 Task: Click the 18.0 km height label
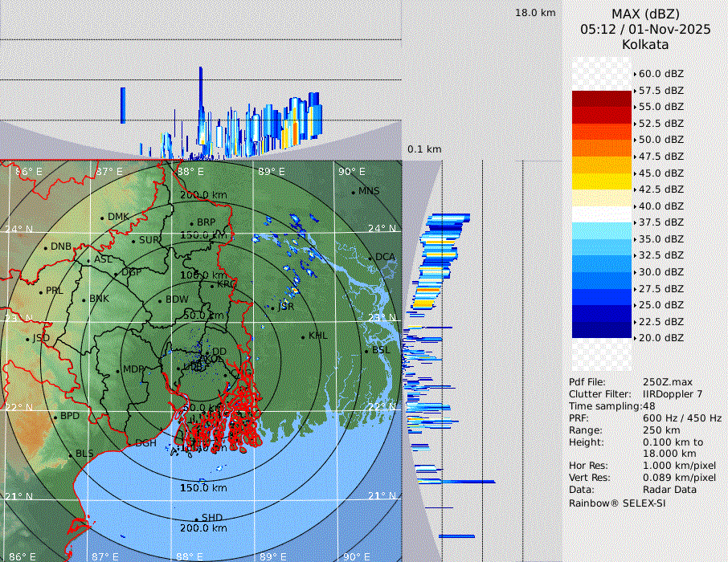click(535, 13)
